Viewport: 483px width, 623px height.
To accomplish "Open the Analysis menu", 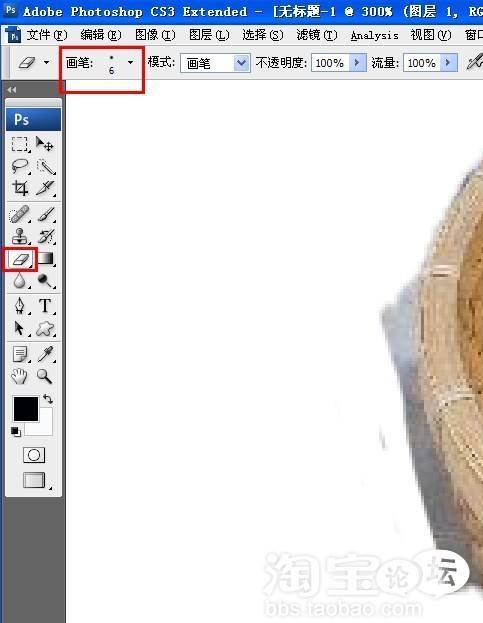I will [374, 36].
